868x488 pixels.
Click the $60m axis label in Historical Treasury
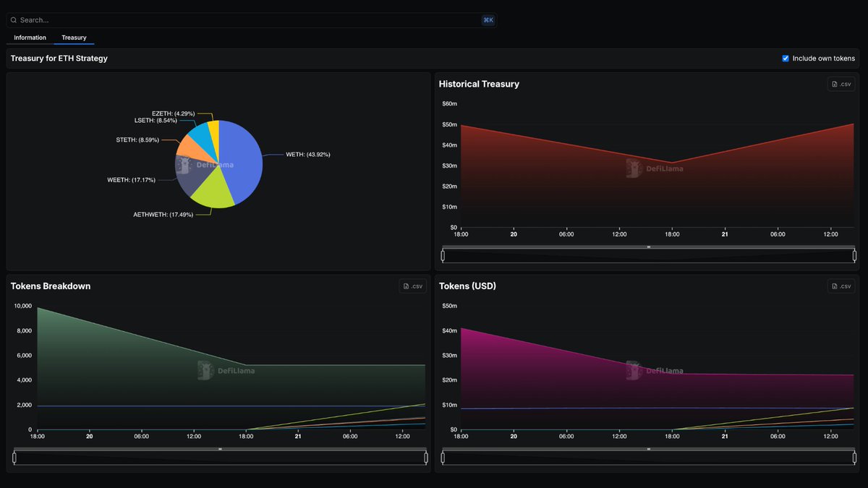pos(449,104)
